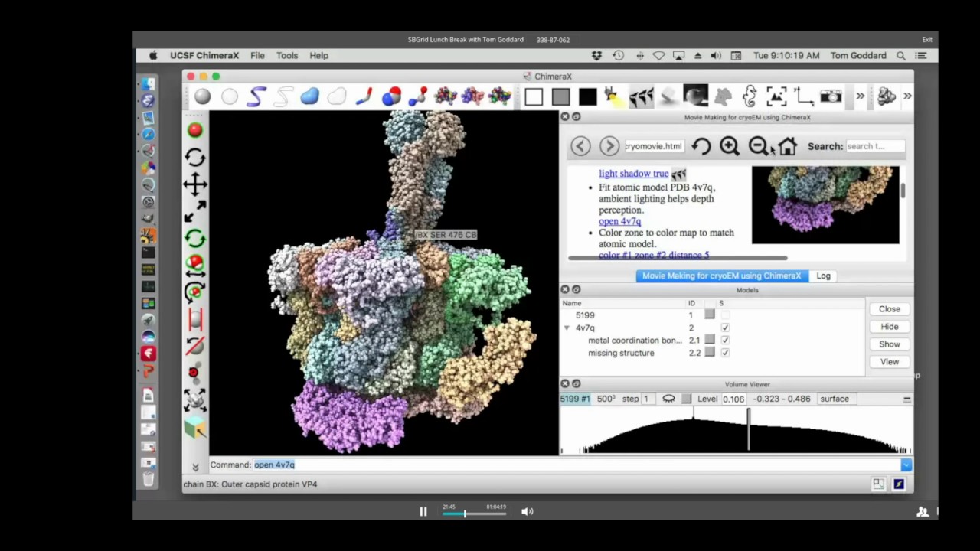Follow the 'open 4v7q' link
The image size is (980, 551).
620,222
